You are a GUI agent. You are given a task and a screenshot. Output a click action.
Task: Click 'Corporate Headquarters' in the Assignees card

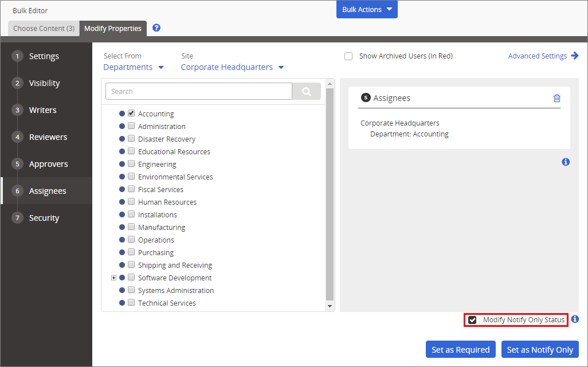tap(400, 123)
